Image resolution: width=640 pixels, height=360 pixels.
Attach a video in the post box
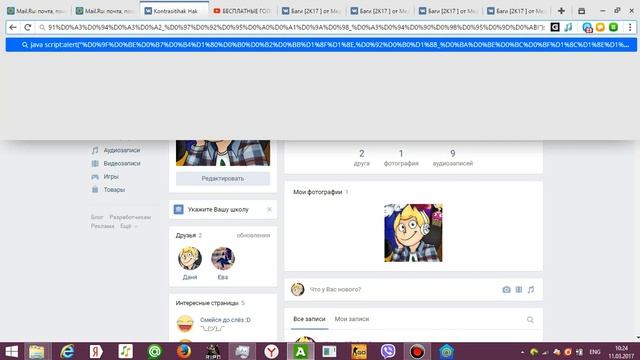[518, 289]
